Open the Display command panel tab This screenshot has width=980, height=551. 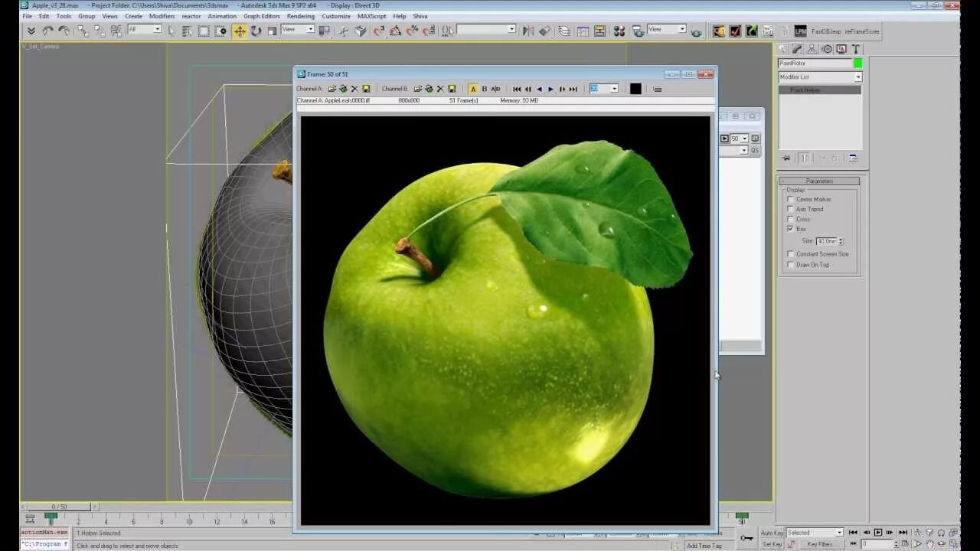(x=841, y=49)
